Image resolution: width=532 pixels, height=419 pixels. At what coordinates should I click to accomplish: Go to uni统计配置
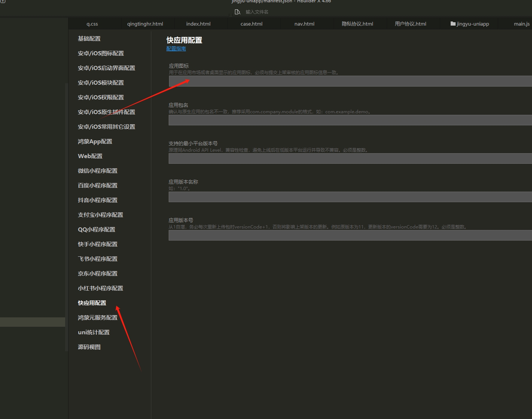(x=94, y=332)
